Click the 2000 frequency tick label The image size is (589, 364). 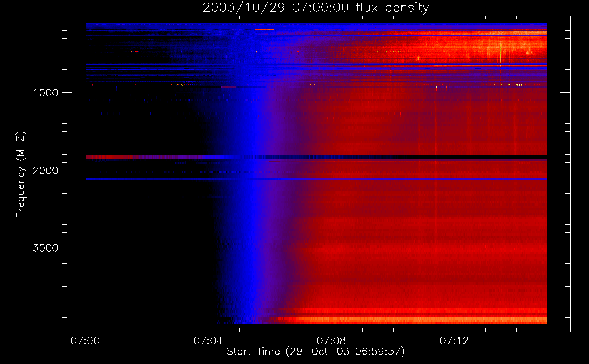46,170
